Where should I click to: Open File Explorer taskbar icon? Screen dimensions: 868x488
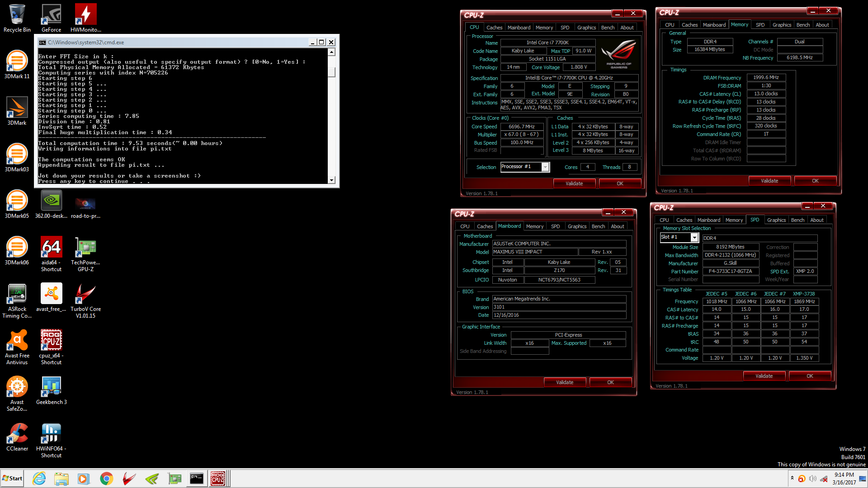click(x=61, y=479)
